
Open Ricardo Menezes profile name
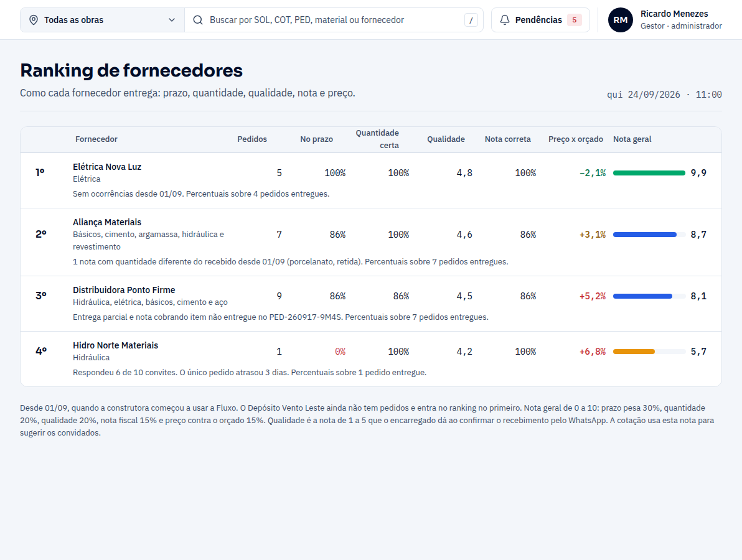(674, 14)
